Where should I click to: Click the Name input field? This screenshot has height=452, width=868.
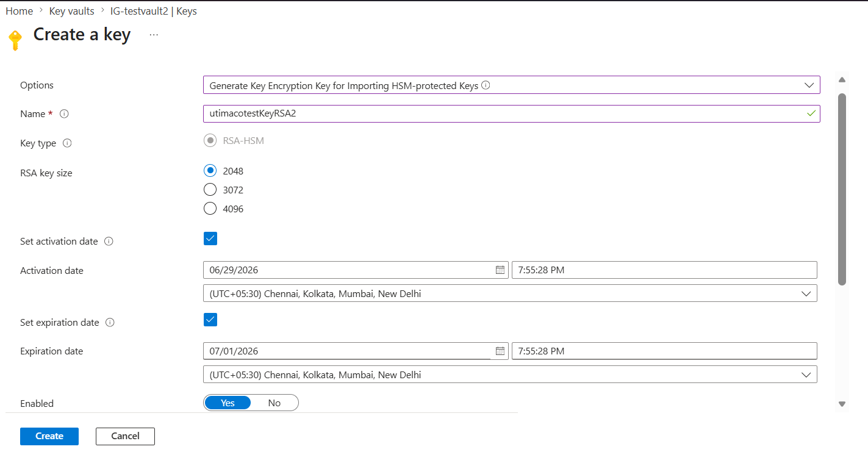point(512,114)
